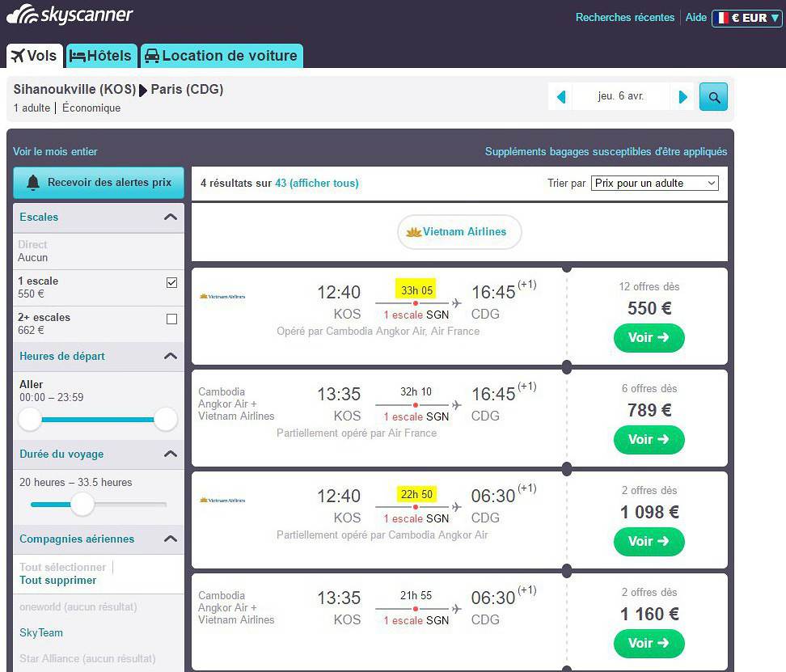Click the bell icon for price alerts

[33, 183]
